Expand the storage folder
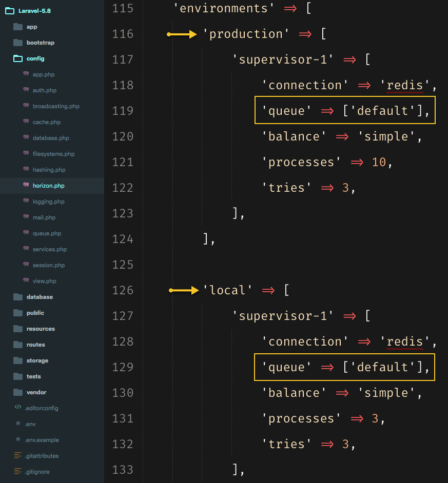448x483 pixels. (x=37, y=360)
